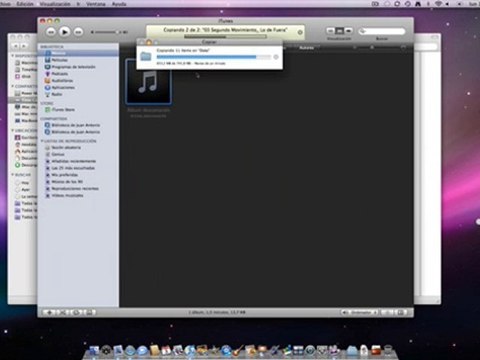This screenshot has width=480, height=360.
Task: Open the Ordenador speaker dropdown
Action: (359, 312)
